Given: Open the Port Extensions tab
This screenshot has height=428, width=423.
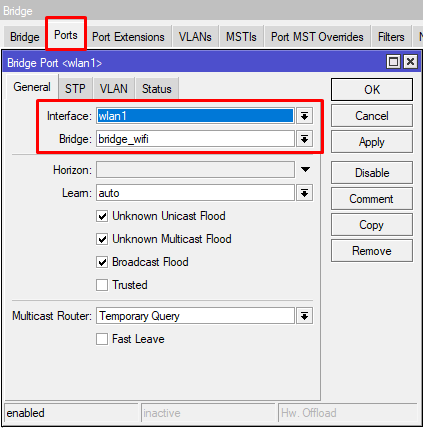Looking at the screenshot, I should [128, 37].
